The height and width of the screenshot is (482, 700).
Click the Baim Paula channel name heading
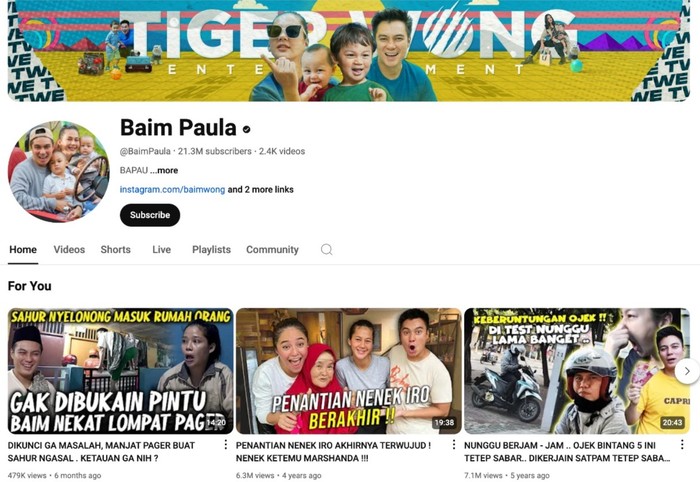click(x=178, y=128)
